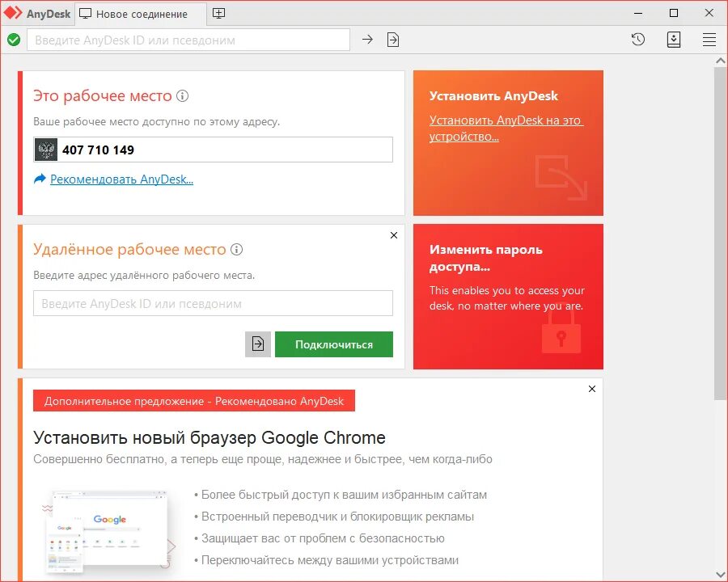Close the Google Chrome offer panel
This screenshot has width=728, height=582.
tap(592, 389)
